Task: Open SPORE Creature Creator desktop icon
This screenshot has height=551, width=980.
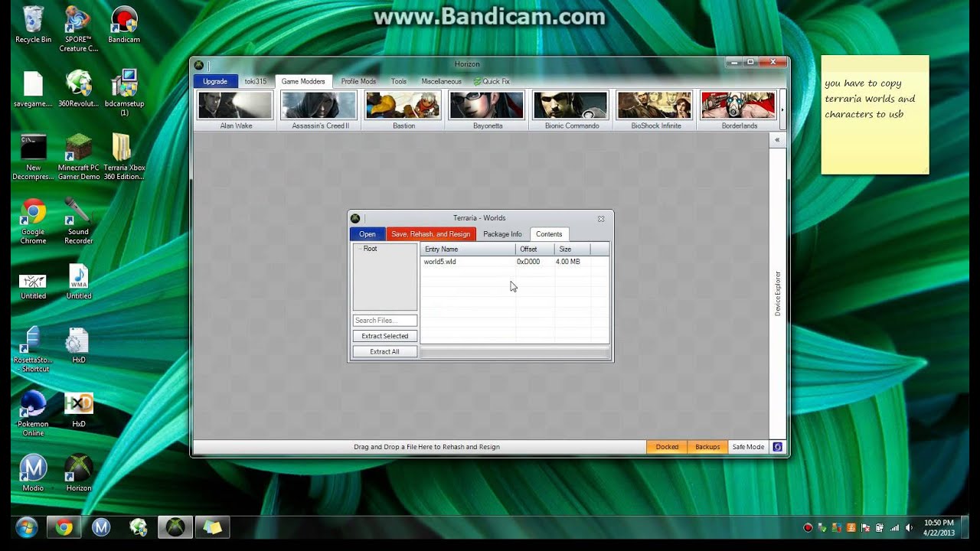Action: pyautogui.click(x=78, y=30)
